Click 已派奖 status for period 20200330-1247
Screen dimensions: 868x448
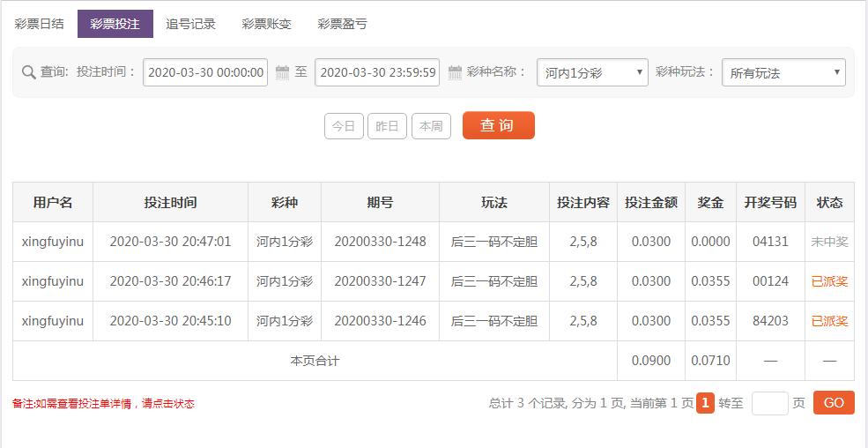click(829, 281)
